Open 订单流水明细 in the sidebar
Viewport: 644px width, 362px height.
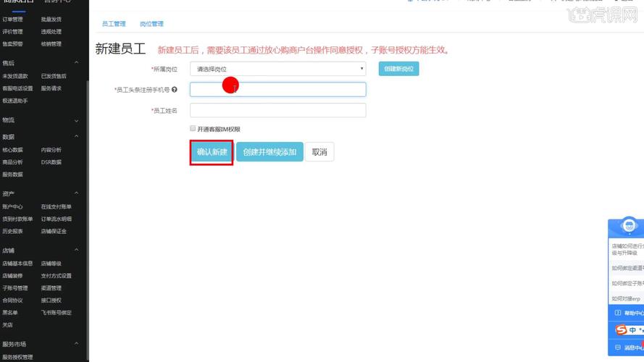point(57,219)
